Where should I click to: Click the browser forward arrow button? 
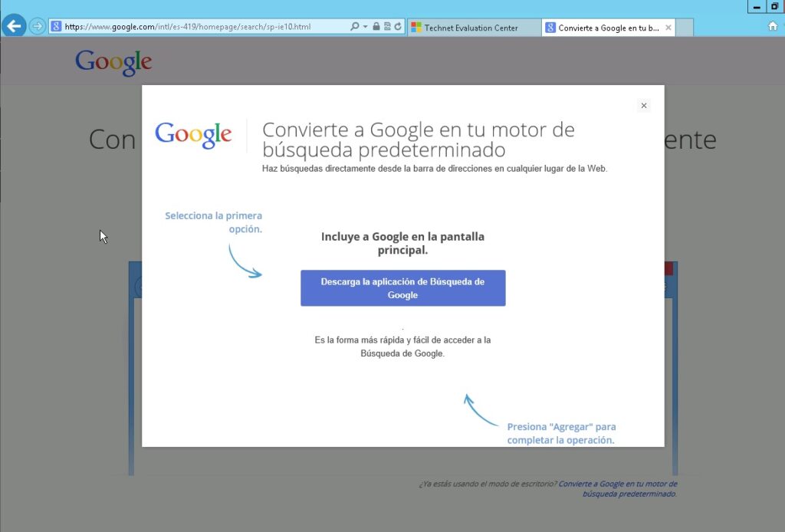point(37,26)
